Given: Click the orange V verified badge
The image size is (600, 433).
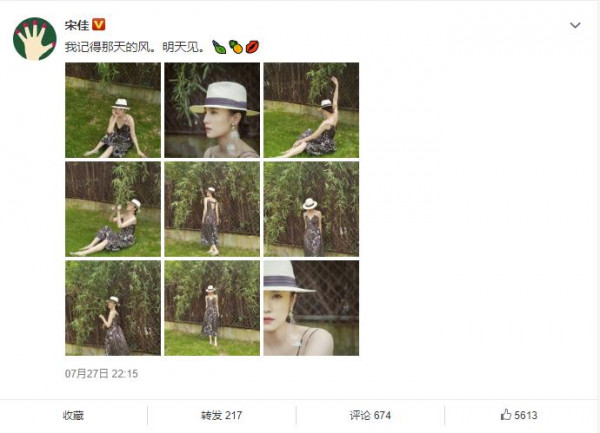Looking at the screenshot, I should (99, 25).
